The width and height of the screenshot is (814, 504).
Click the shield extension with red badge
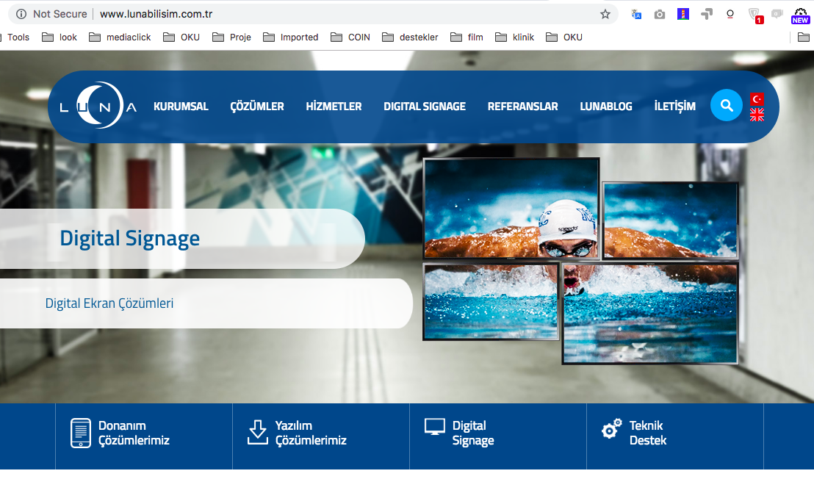click(754, 14)
